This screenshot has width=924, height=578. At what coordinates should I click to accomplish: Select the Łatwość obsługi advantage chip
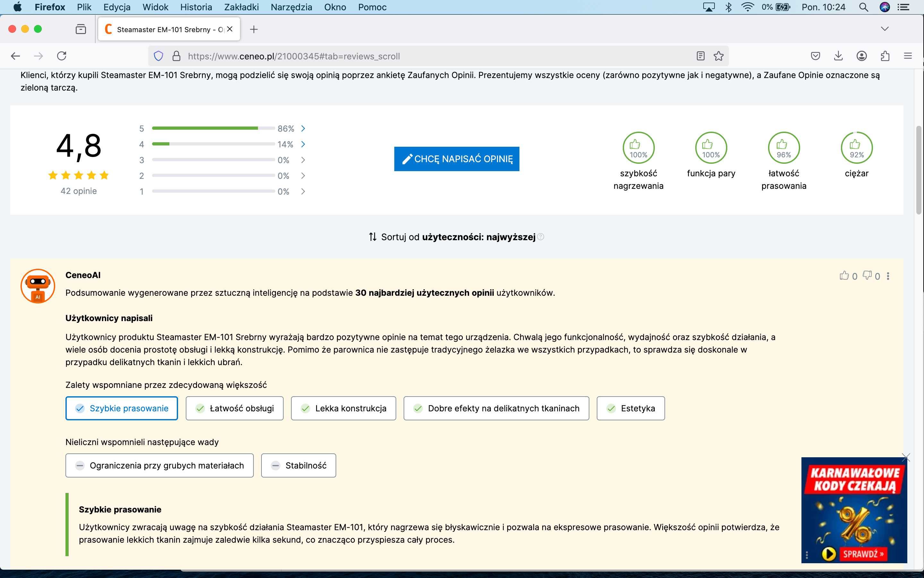coord(235,408)
